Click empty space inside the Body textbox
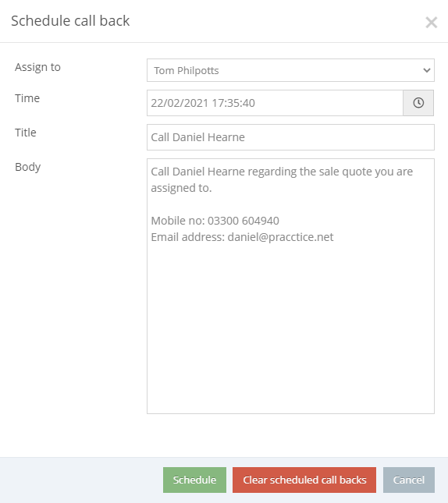Viewport: 448px width, 503px height. pyautogui.click(x=290, y=328)
